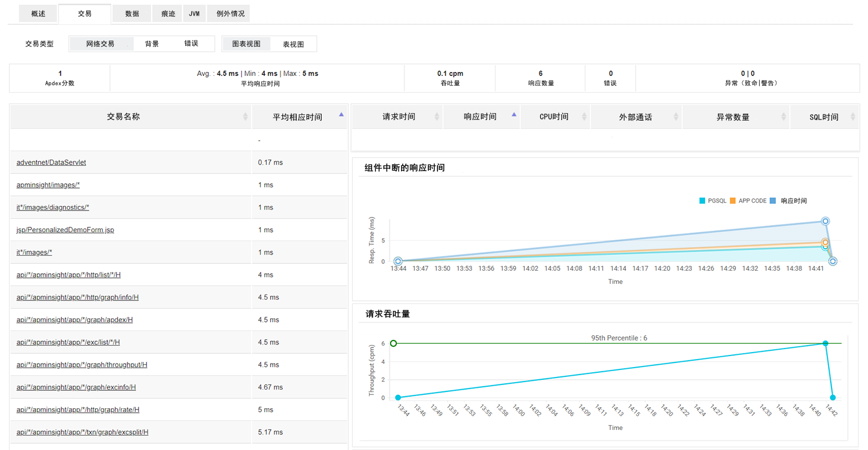The width and height of the screenshot is (868, 450).
Task: Open apminsight/images/* transaction
Action: [x=48, y=185]
